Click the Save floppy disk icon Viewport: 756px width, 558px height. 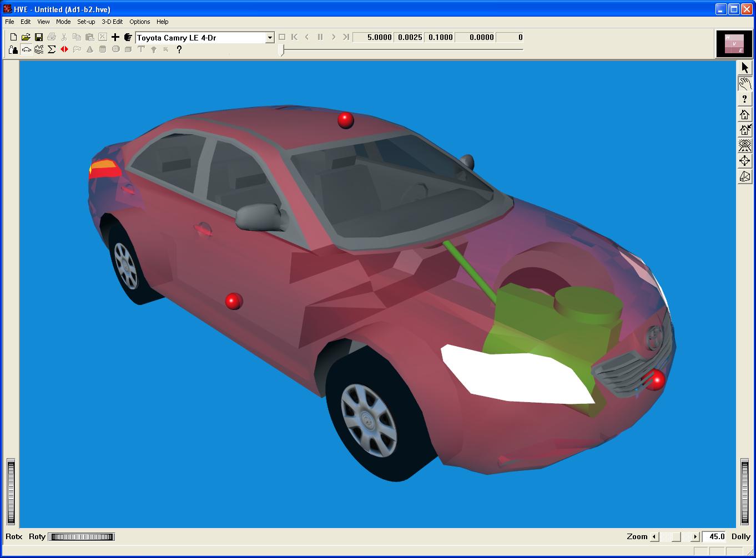[x=39, y=37]
